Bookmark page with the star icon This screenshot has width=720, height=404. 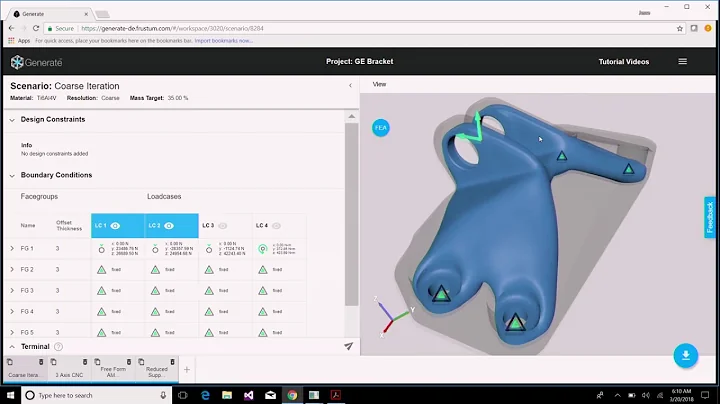(680, 28)
